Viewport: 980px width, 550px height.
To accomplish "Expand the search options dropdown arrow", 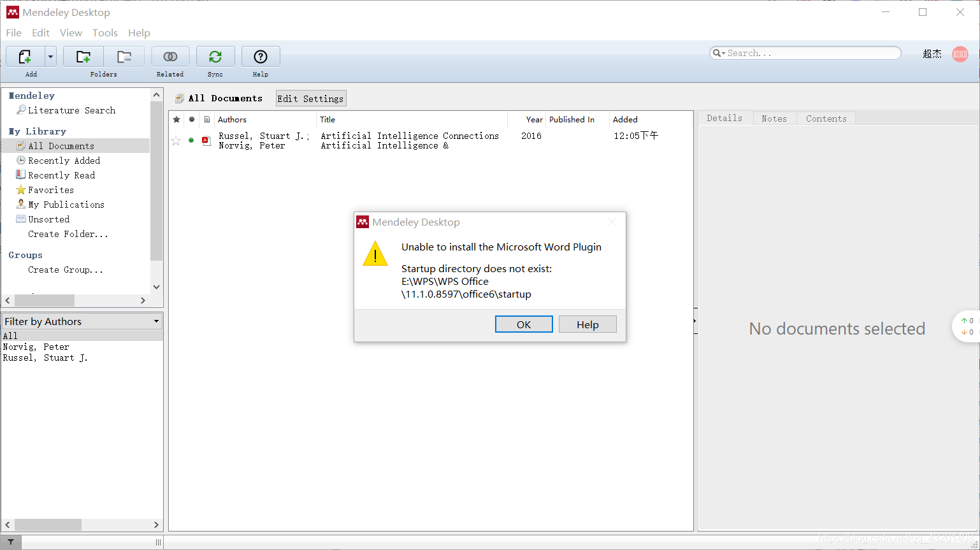I will tap(719, 53).
